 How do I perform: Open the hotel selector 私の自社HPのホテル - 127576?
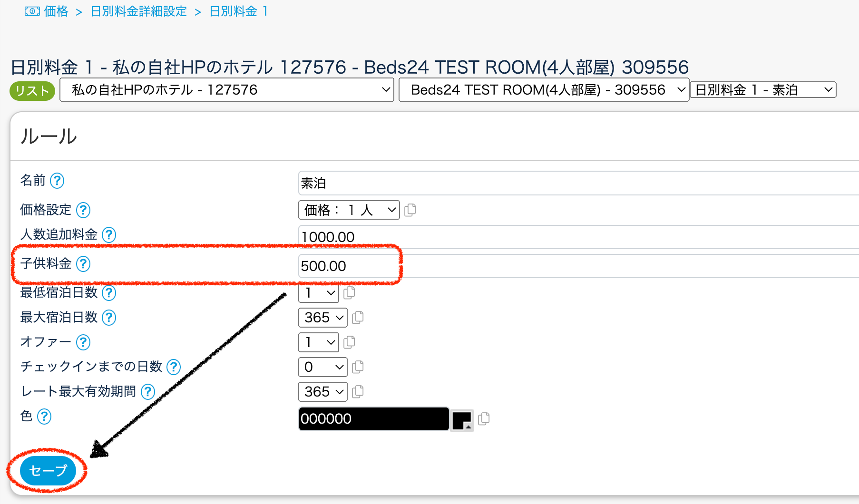(226, 90)
